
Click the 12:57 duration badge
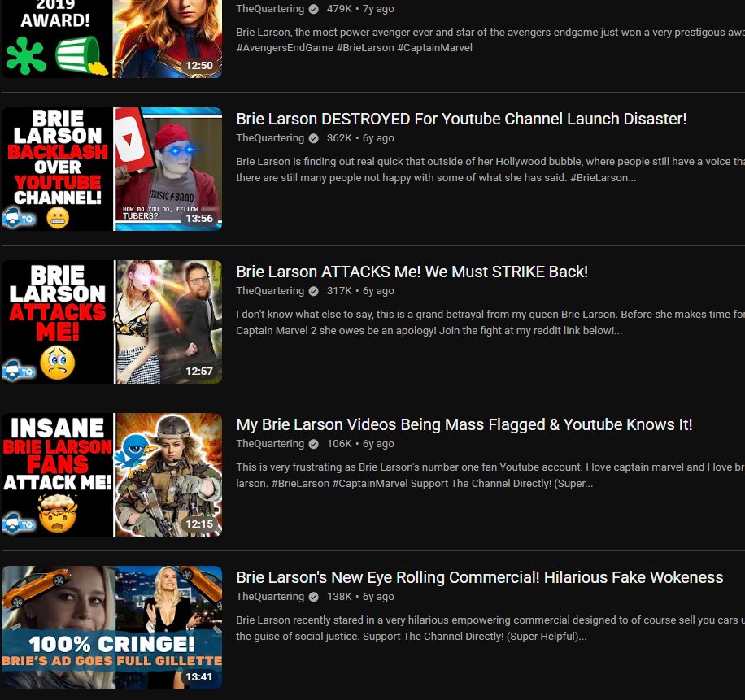(199, 372)
